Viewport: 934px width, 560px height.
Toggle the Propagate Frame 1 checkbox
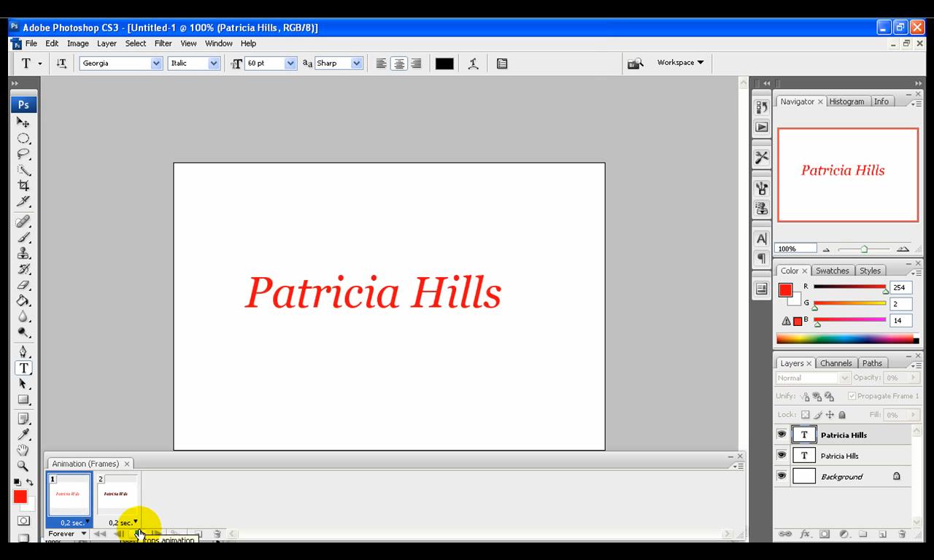(852, 396)
